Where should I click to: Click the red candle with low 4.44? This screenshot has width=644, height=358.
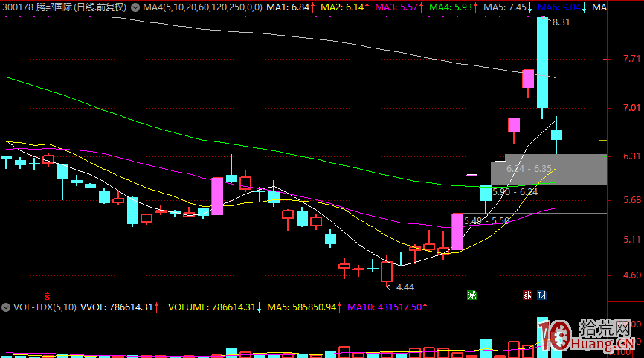click(x=387, y=271)
